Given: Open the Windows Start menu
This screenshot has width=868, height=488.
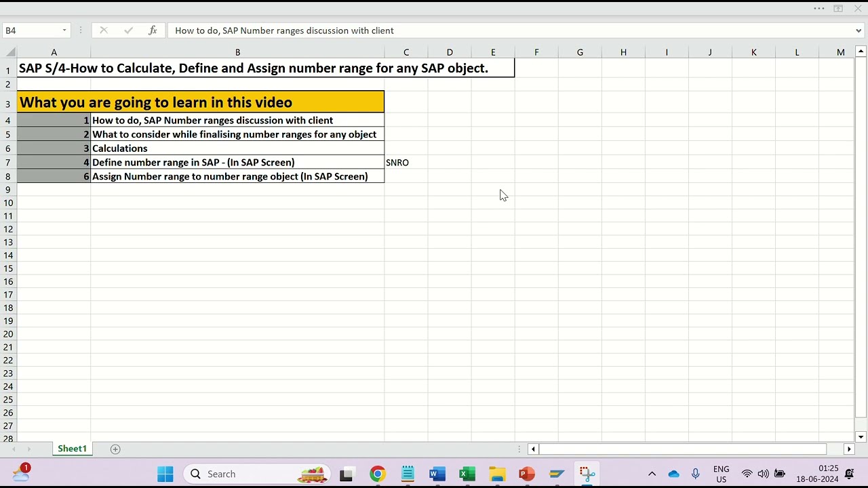Looking at the screenshot, I should click(x=165, y=474).
